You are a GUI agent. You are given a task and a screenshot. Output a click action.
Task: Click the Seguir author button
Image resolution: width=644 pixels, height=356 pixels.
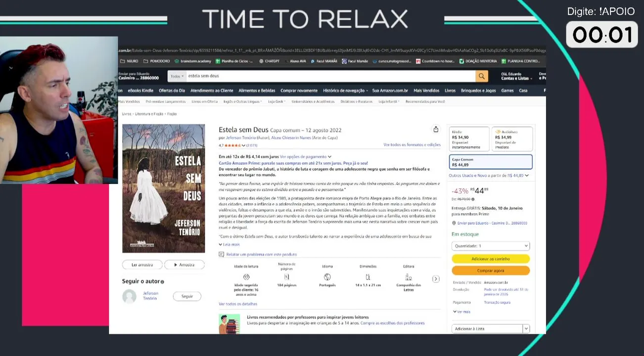click(x=187, y=296)
